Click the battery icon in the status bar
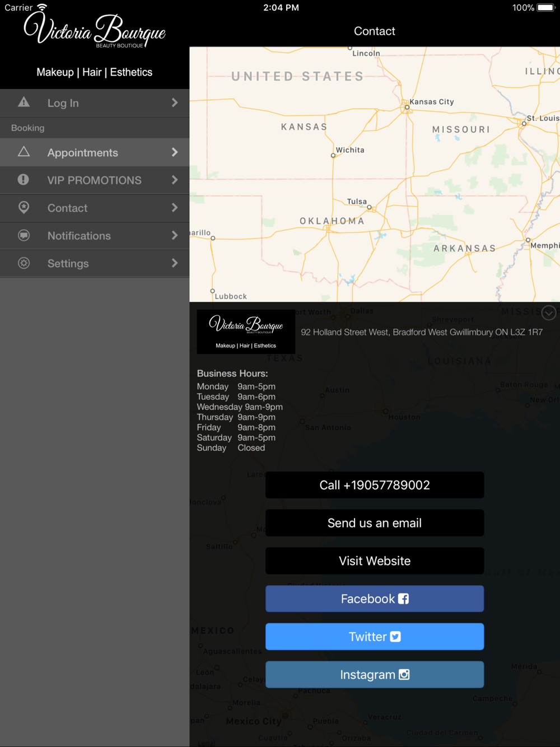560x747 pixels. click(546, 8)
